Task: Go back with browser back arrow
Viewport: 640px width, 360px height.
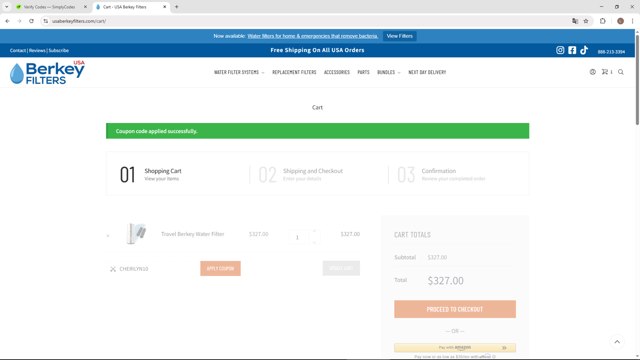Action: [x=7, y=21]
